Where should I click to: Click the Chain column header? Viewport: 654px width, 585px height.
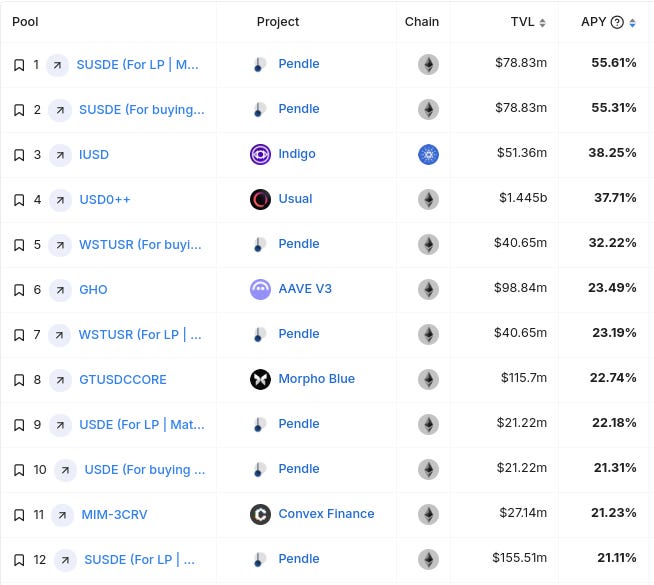tap(422, 22)
